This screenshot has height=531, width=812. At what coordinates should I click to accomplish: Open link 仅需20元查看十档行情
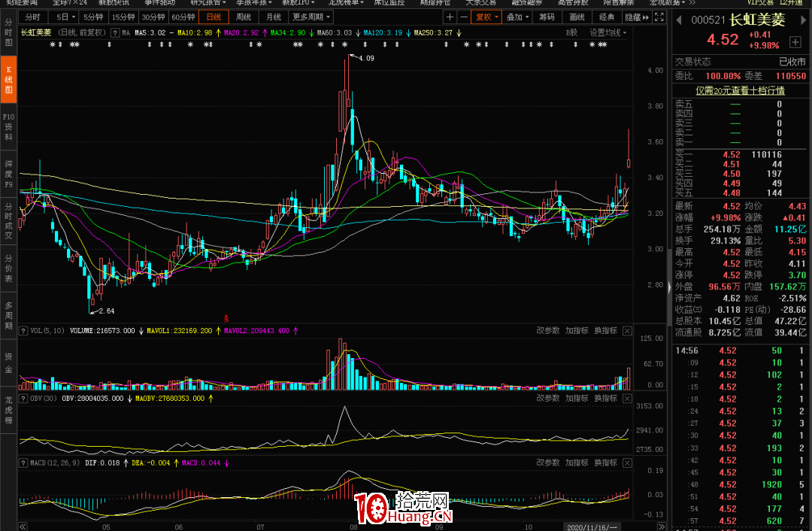(x=740, y=91)
